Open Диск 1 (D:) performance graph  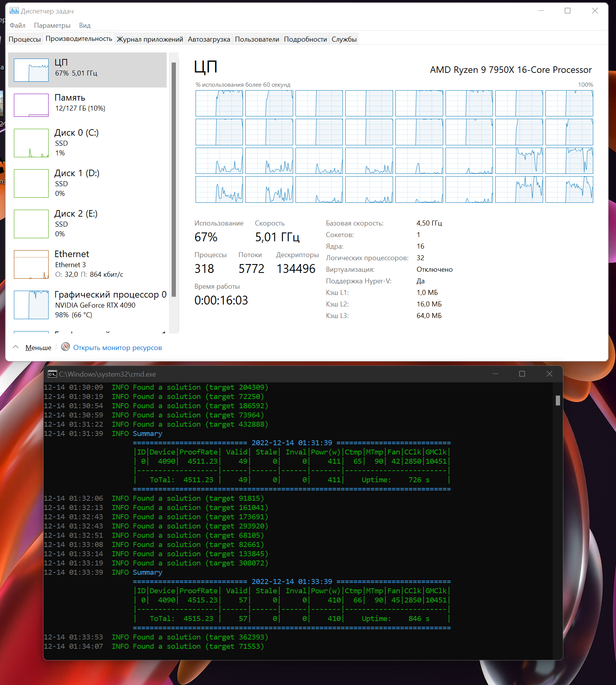tap(31, 183)
